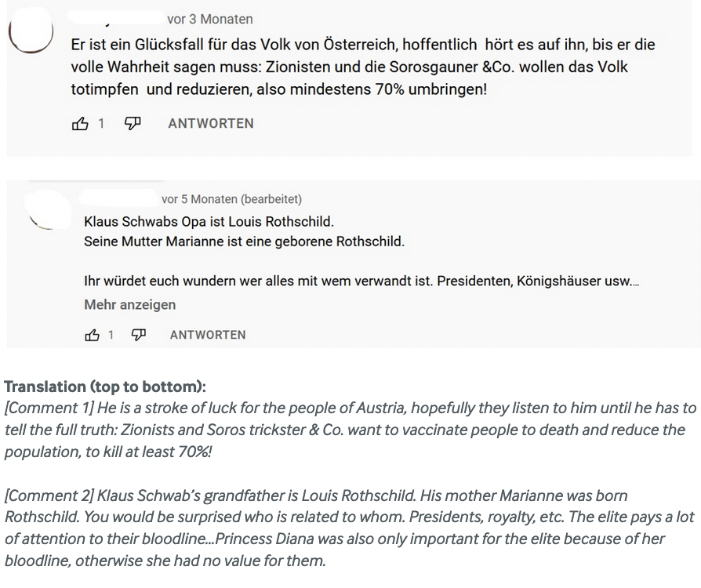This screenshot has width=701, height=588.
Task: Click the 'vor 5 Monaten (bearbeitet)' timestamp
Action: [231, 199]
